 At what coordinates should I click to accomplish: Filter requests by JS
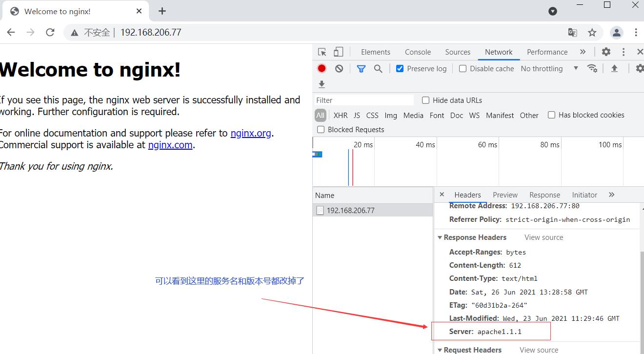357,115
